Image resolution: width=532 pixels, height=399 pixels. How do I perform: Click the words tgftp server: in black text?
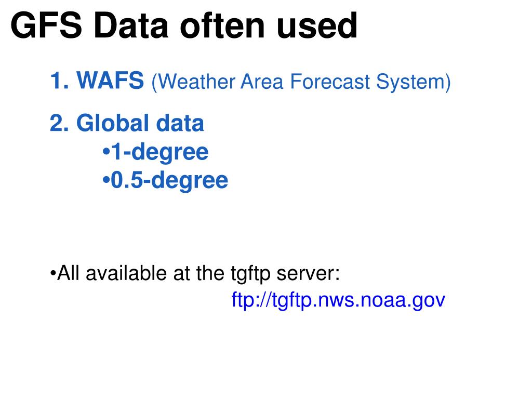coord(285,274)
